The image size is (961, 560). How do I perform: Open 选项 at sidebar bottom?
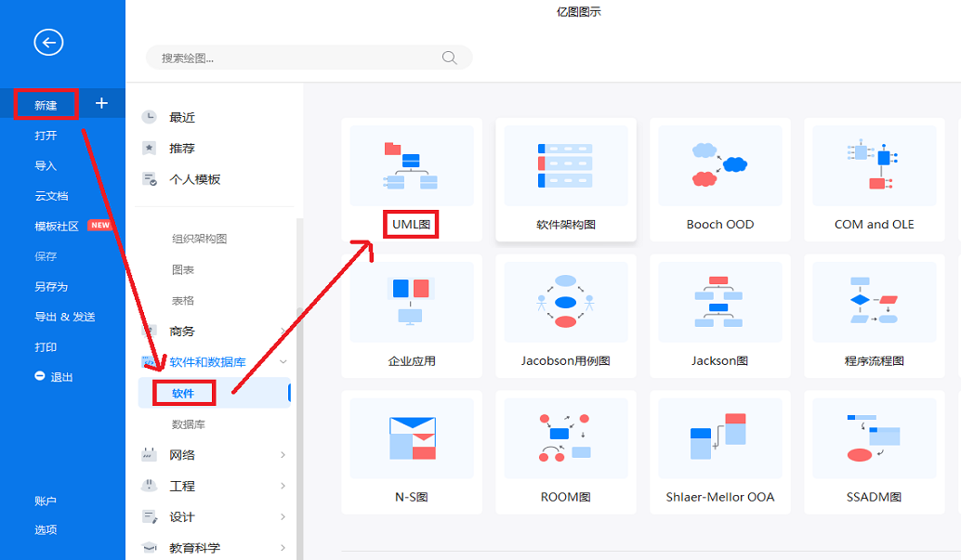[x=46, y=529]
